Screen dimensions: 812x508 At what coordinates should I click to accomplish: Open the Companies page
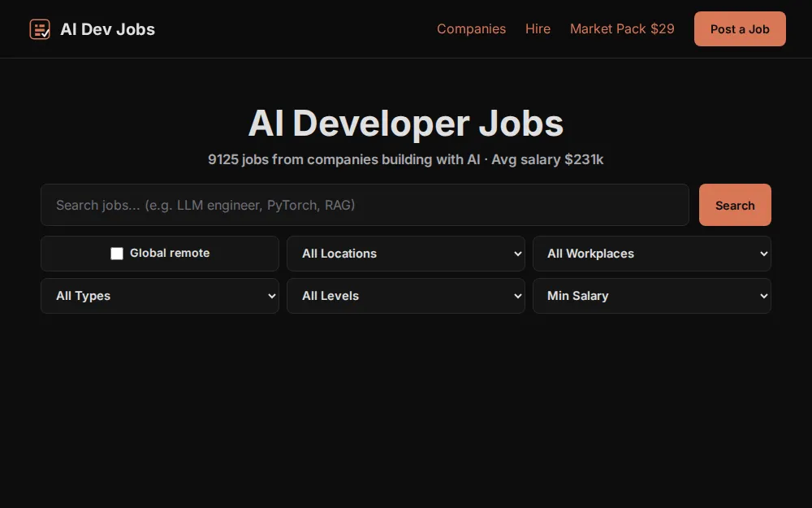[471, 29]
